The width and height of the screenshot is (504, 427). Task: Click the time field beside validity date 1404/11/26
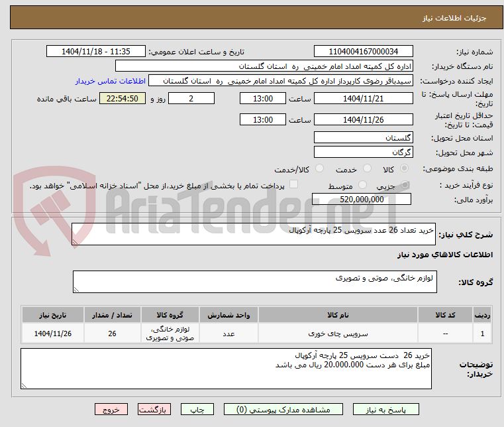point(263,120)
